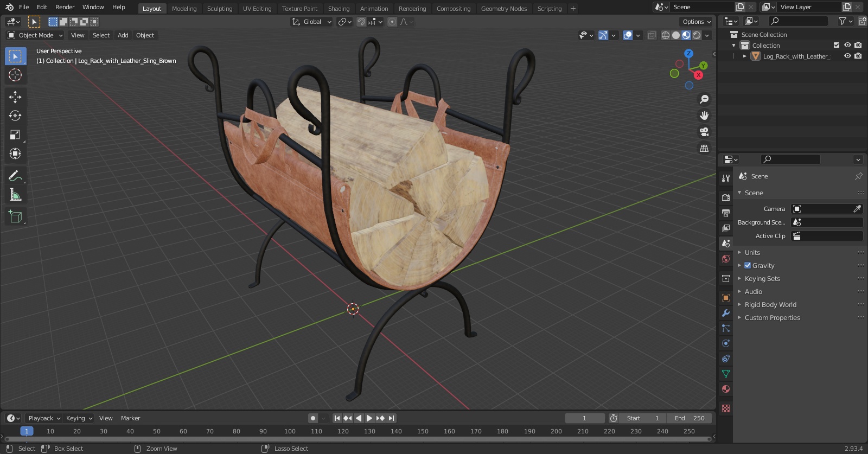Open the Physics properties tab
The image size is (868, 454).
tap(726, 343)
